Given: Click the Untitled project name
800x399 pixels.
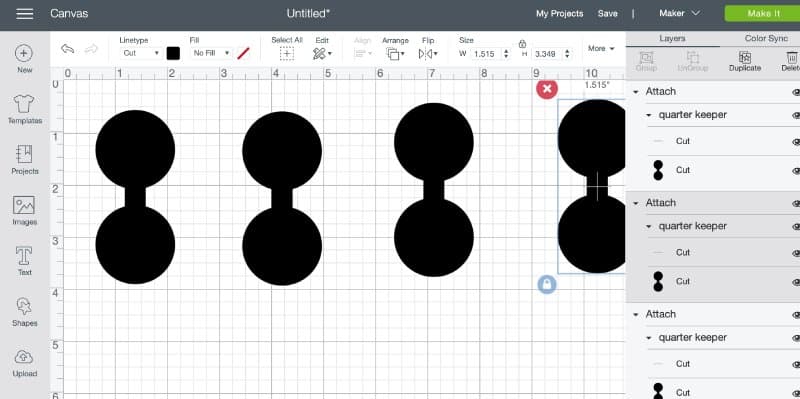Looking at the screenshot, I should pos(308,14).
